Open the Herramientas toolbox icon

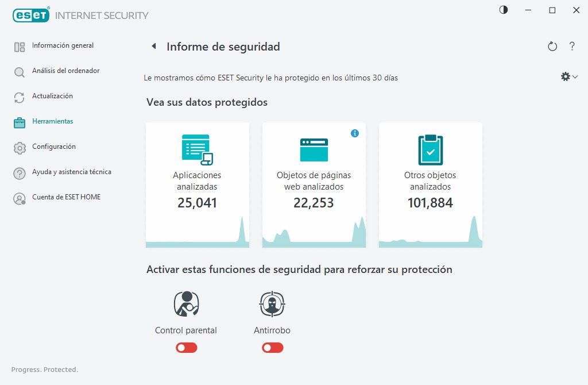pos(19,122)
